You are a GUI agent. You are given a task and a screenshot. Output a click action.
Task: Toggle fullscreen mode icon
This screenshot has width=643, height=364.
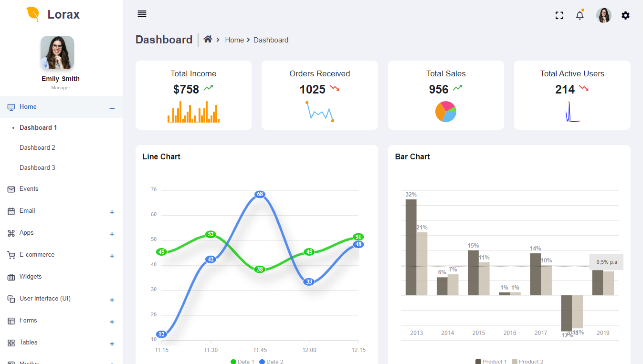click(x=559, y=15)
